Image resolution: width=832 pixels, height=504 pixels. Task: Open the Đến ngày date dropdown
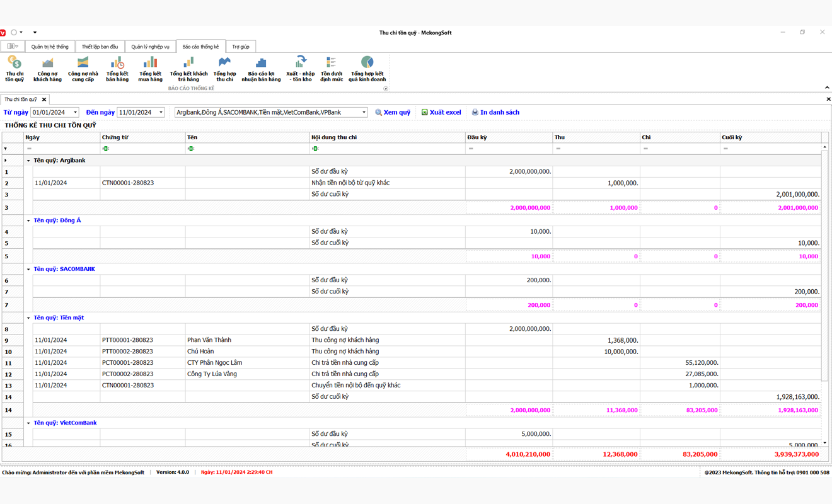point(161,113)
